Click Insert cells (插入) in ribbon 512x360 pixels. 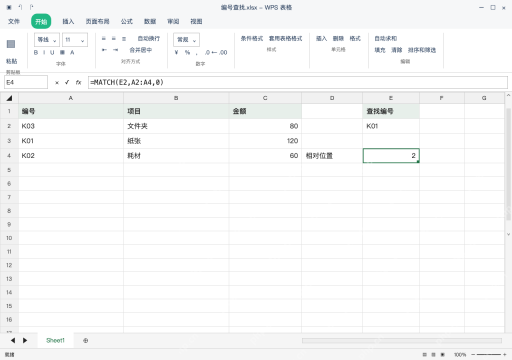pyautogui.click(x=321, y=39)
